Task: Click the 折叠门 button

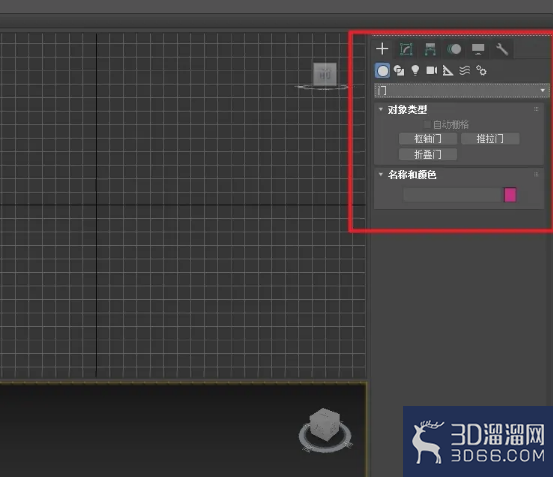Action: (x=428, y=154)
